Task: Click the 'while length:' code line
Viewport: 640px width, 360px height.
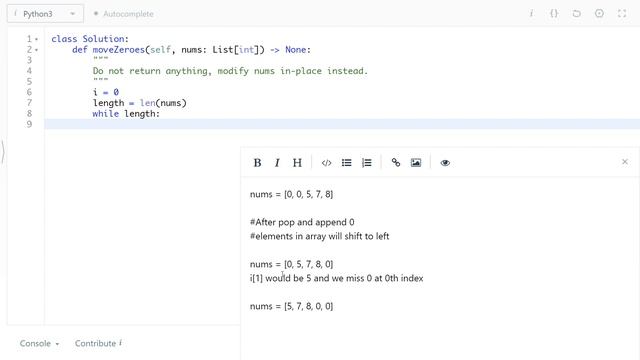Action: point(126,113)
